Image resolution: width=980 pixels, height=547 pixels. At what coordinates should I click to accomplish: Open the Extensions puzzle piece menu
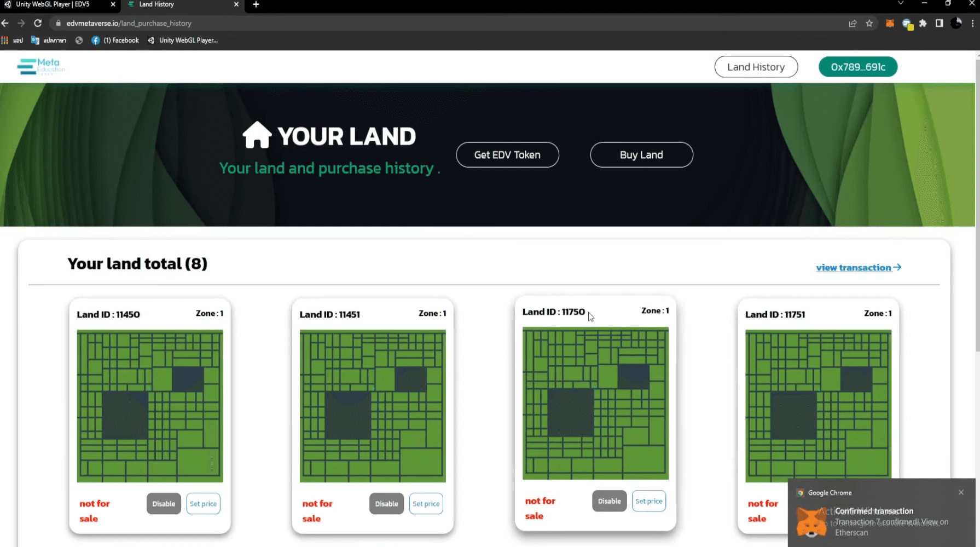pos(923,24)
